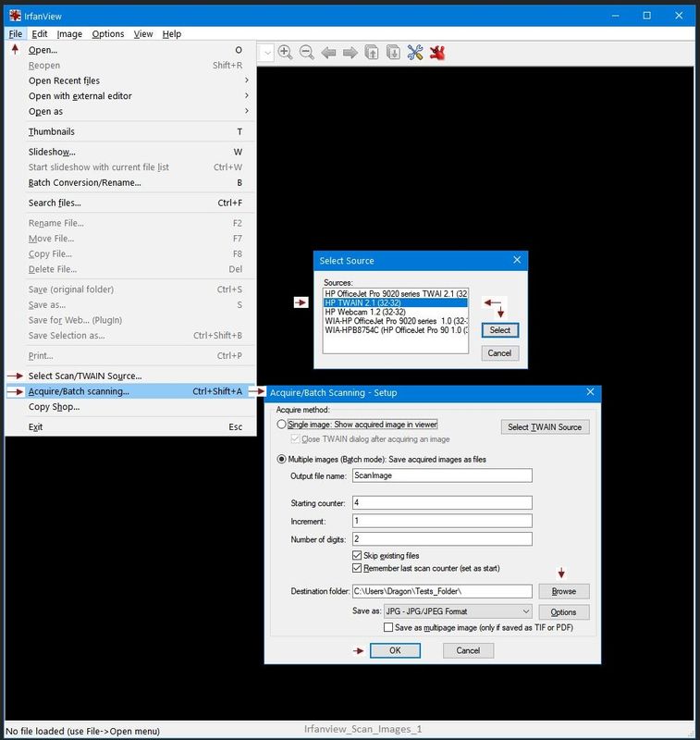Close the Select Source dialog
The height and width of the screenshot is (740, 700).
(517, 260)
